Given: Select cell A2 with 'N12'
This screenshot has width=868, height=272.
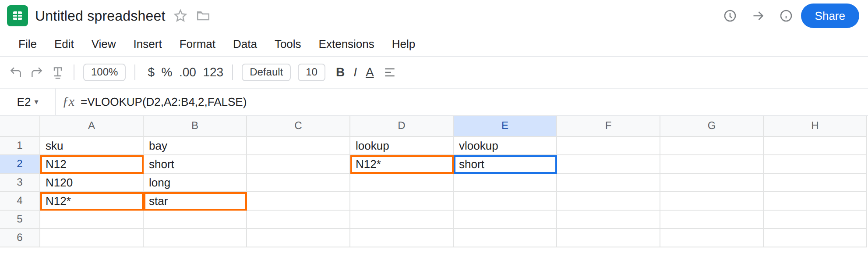Looking at the screenshot, I should click(92, 164).
